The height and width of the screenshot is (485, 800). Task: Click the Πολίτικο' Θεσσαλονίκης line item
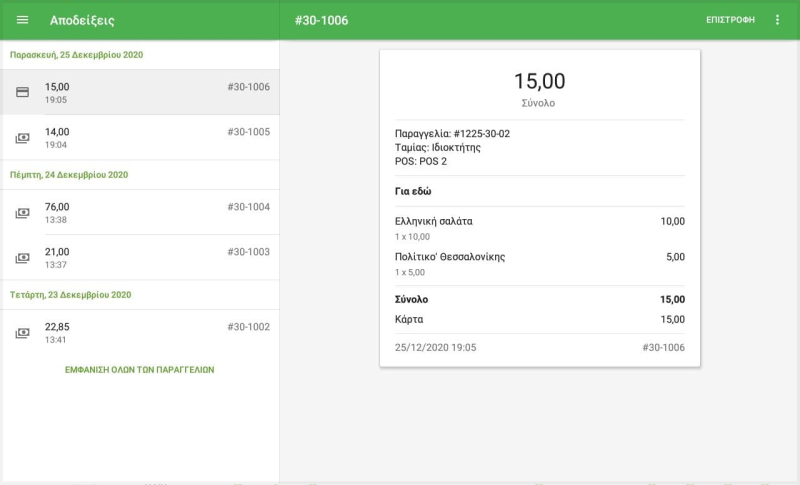point(450,257)
